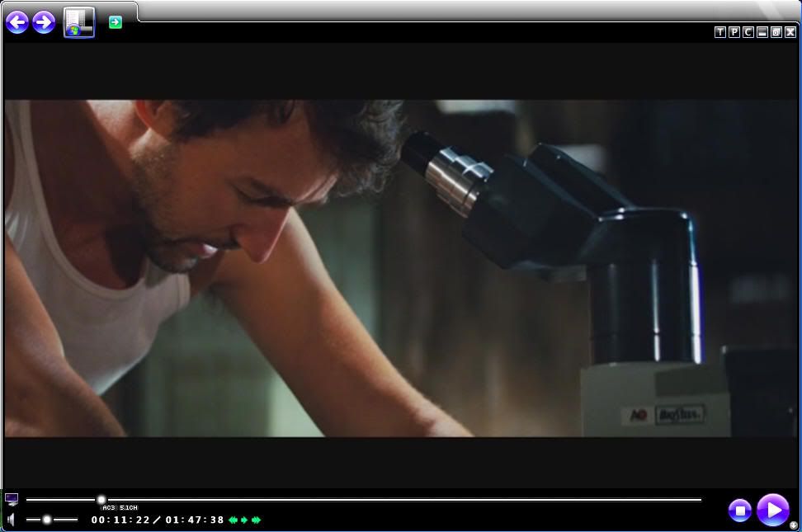The width and height of the screenshot is (802, 532).
Task: Click the small expand arrow at bottom-right corner
Action: pos(793,525)
